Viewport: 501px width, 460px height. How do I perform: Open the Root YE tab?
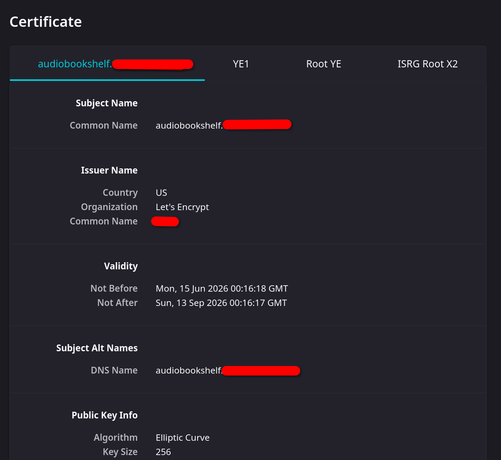coord(324,64)
